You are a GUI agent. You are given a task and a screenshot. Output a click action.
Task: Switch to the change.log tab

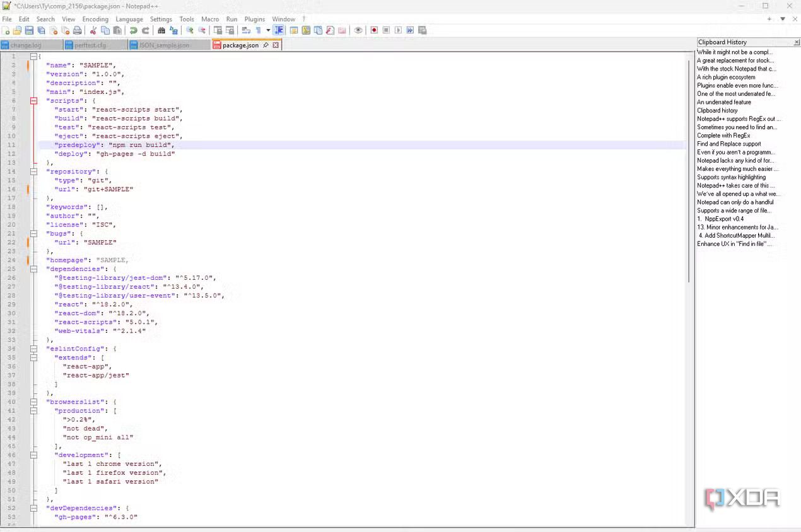pos(32,45)
